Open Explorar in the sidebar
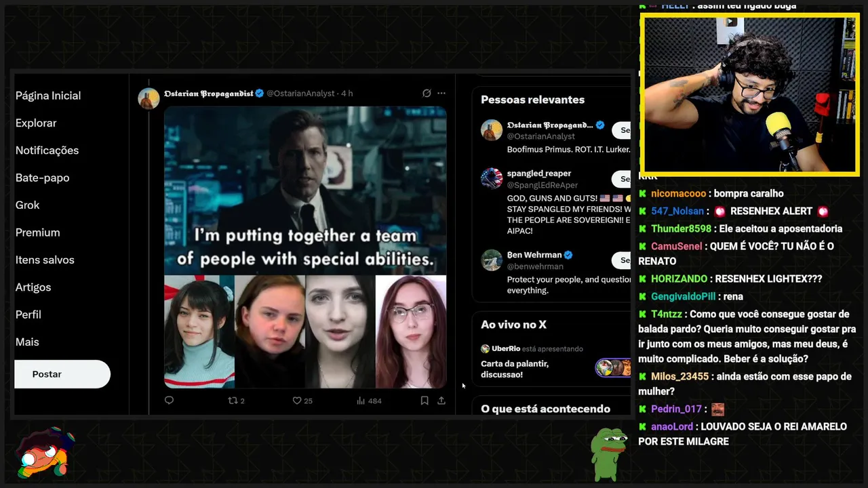 coord(36,123)
